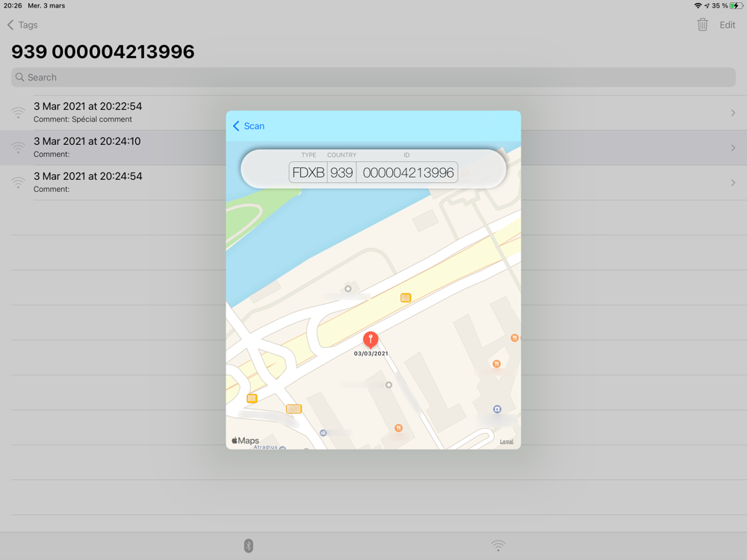
Task: Expand chevron for the 20:24:54 entry
Action: pos(733,183)
